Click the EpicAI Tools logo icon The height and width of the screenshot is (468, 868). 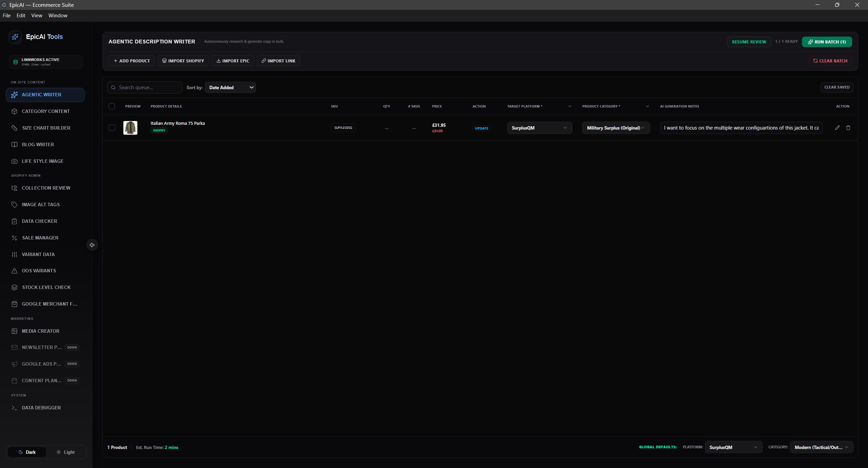15,37
